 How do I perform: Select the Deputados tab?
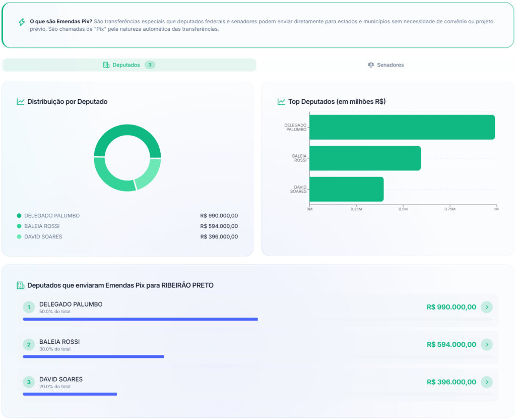tap(126, 65)
